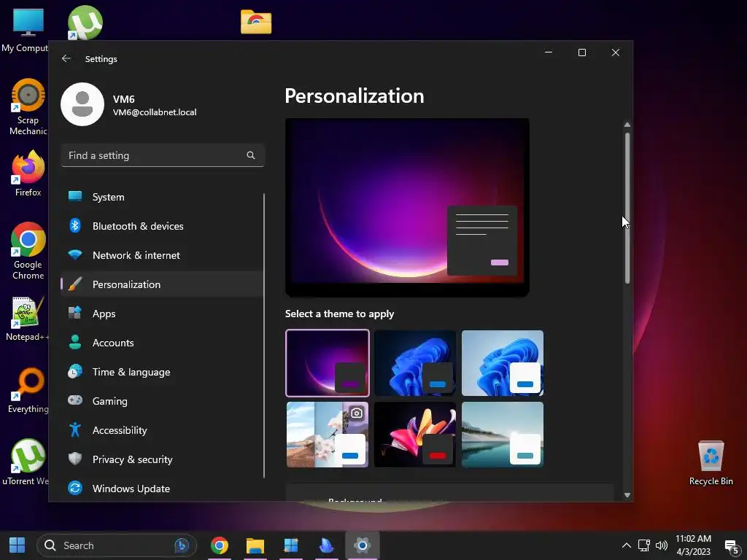Click the Gaming controller icon
Screen dimensions: 747x560
pos(75,400)
